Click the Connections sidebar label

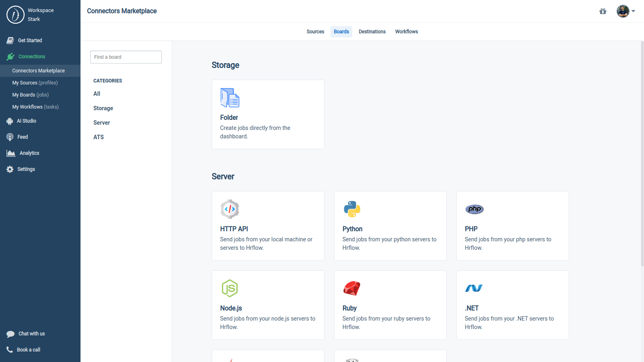coord(32,57)
